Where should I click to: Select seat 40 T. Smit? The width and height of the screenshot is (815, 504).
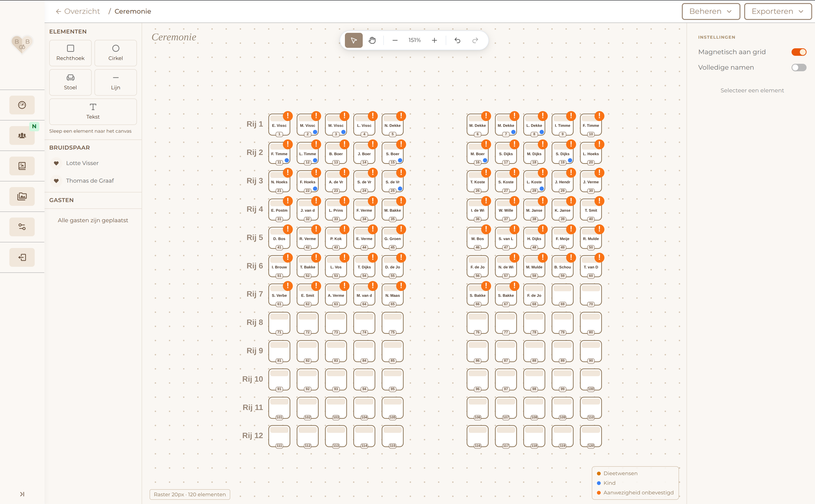point(591,210)
